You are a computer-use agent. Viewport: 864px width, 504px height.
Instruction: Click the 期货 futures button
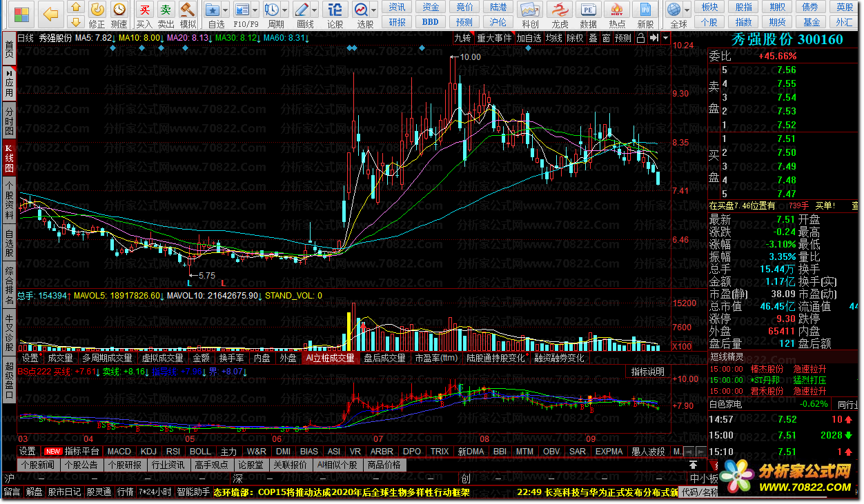[x=777, y=21]
